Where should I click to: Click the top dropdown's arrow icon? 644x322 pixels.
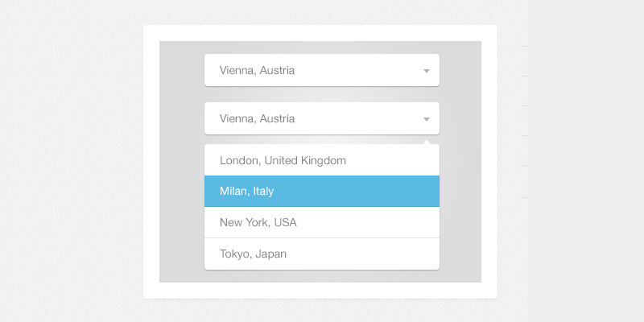[427, 71]
